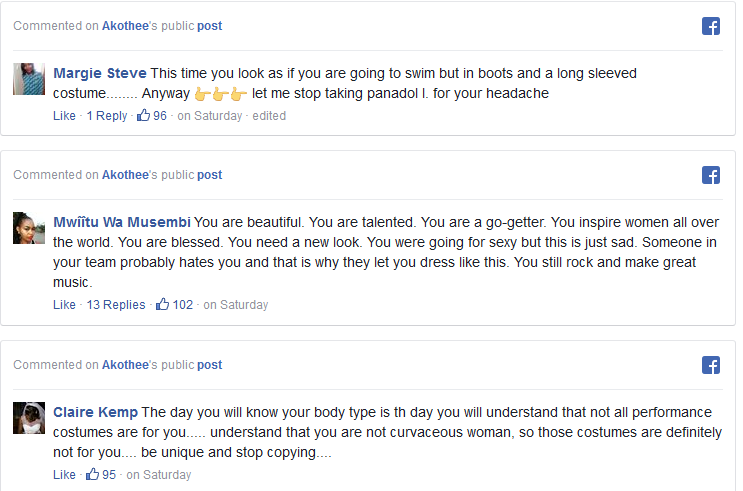The width and height of the screenshot is (743, 491).
Task: Open Margie Steve's profile picture
Action: 29,79
